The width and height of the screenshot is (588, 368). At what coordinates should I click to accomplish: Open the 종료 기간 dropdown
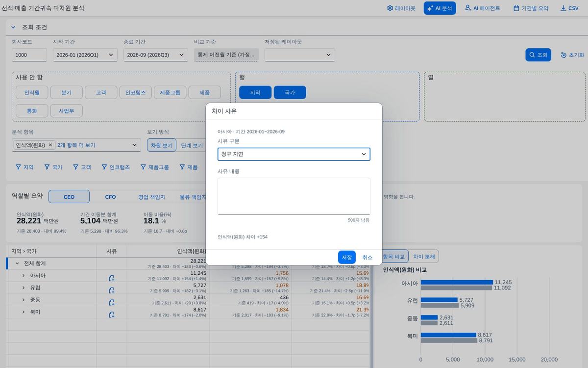[156, 55]
